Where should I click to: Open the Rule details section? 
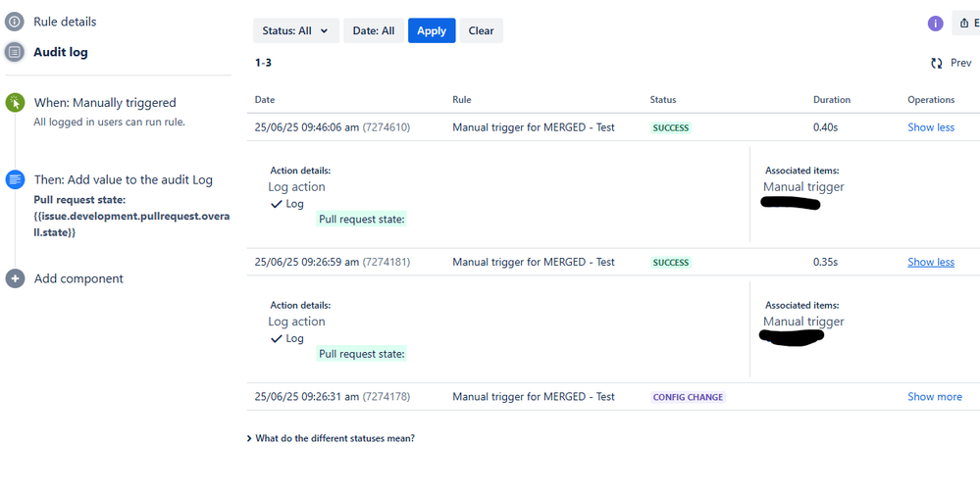65,22
